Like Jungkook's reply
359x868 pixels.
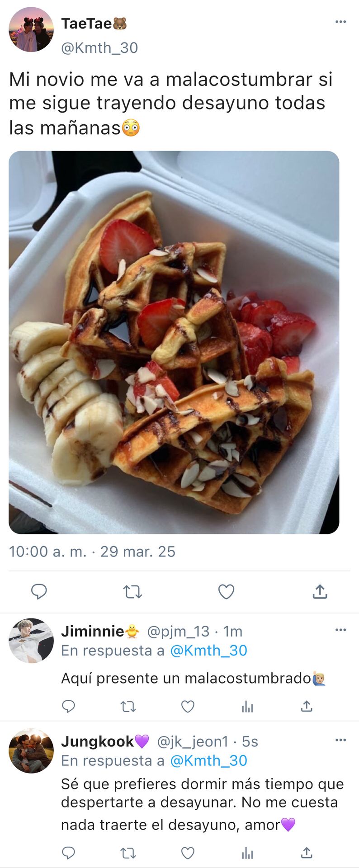(x=188, y=853)
